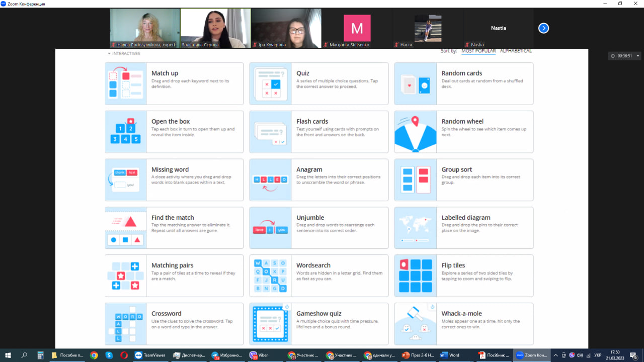Open the Match up template icon
This screenshot has height=362, width=644.
(125, 83)
